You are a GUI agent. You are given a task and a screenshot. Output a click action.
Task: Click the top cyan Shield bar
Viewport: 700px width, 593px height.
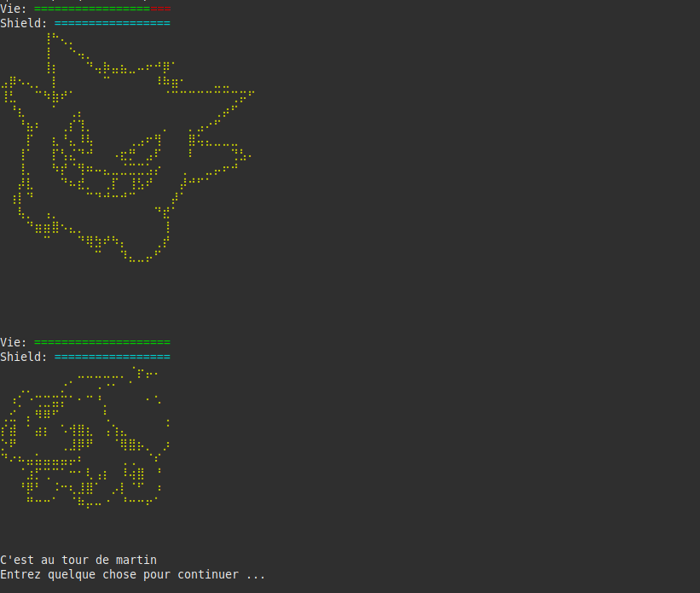tap(113, 23)
